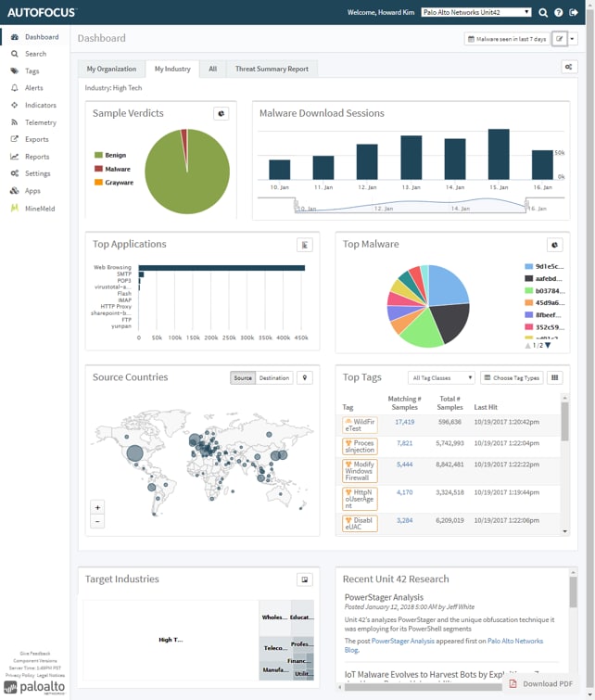Click the ModifyWindowsFirewall tag
This screenshot has height=700, width=595.
tap(360, 471)
